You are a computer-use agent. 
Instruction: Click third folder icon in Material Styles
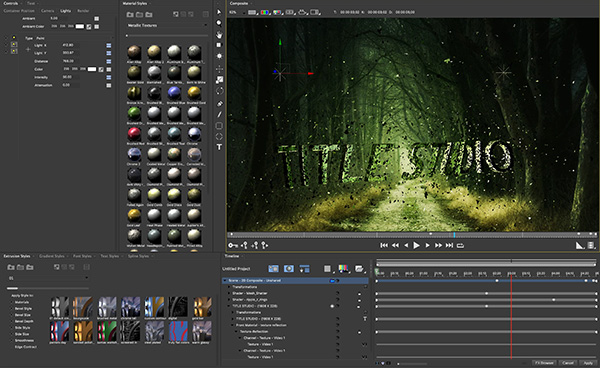click(x=149, y=15)
